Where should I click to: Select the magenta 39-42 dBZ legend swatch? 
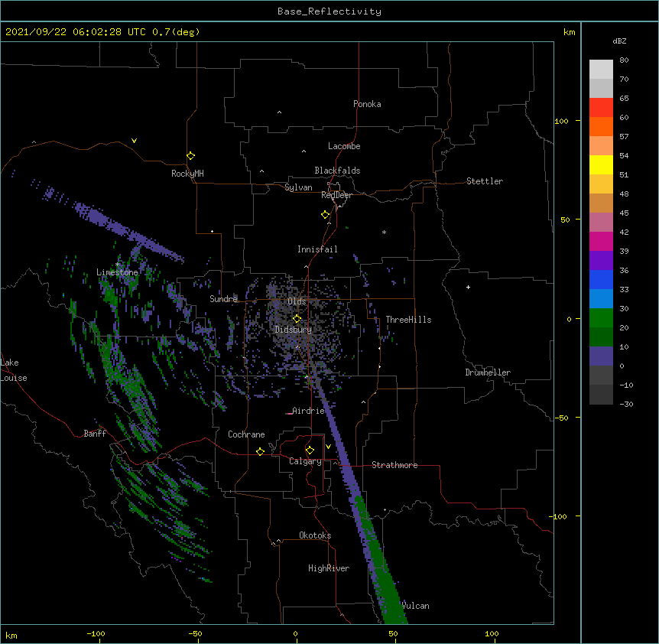point(601,241)
